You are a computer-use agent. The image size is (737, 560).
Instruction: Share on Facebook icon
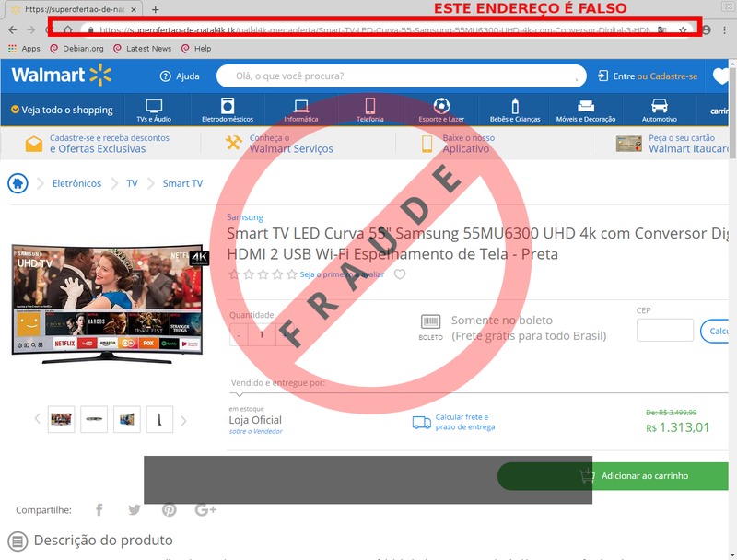[99, 509]
